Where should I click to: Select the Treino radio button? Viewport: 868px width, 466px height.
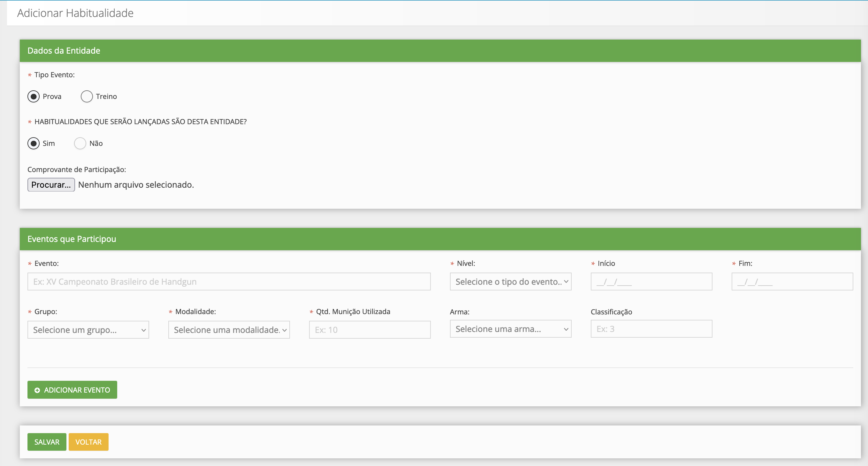87,96
